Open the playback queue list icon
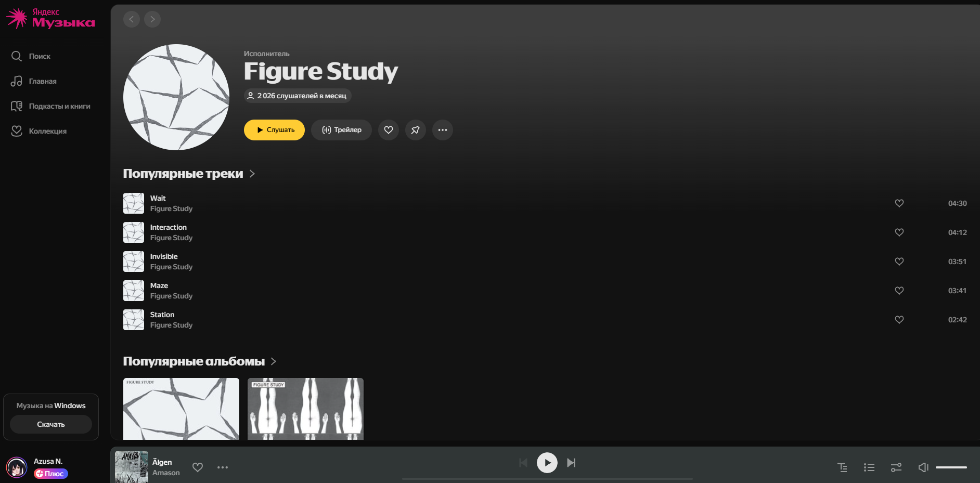The image size is (980, 483). [x=869, y=467]
